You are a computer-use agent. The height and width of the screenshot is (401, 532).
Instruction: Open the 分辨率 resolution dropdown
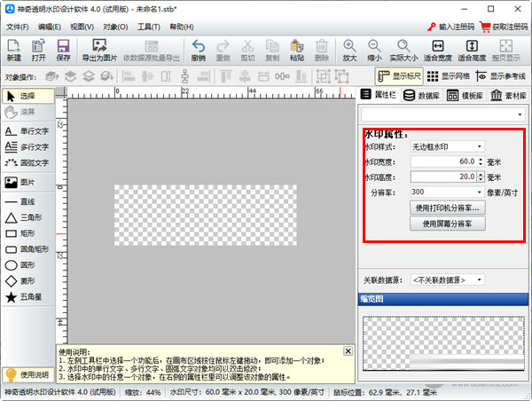(447, 192)
